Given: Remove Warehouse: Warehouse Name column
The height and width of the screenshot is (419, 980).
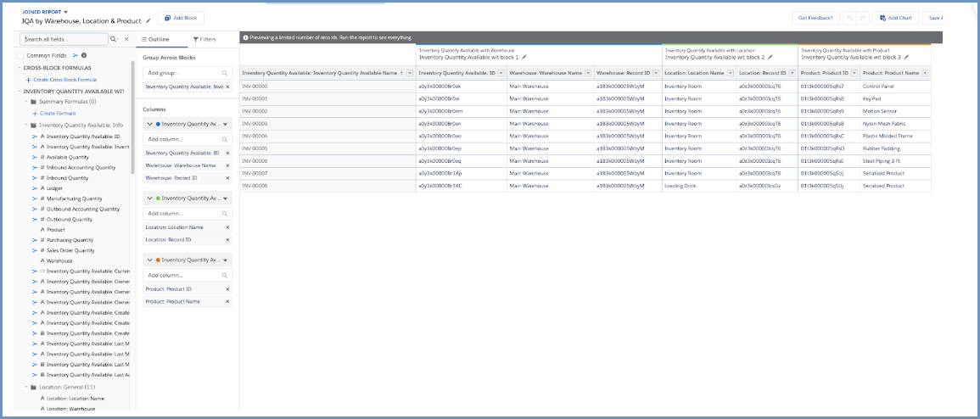Looking at the screenshot, I should pos(227,165).
